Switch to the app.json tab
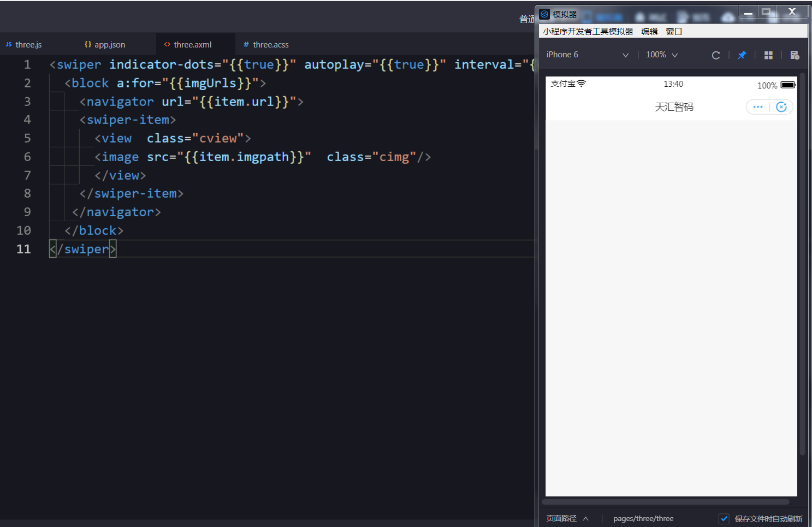The width and height of the screenshot is (812, 527). [117, 44]
